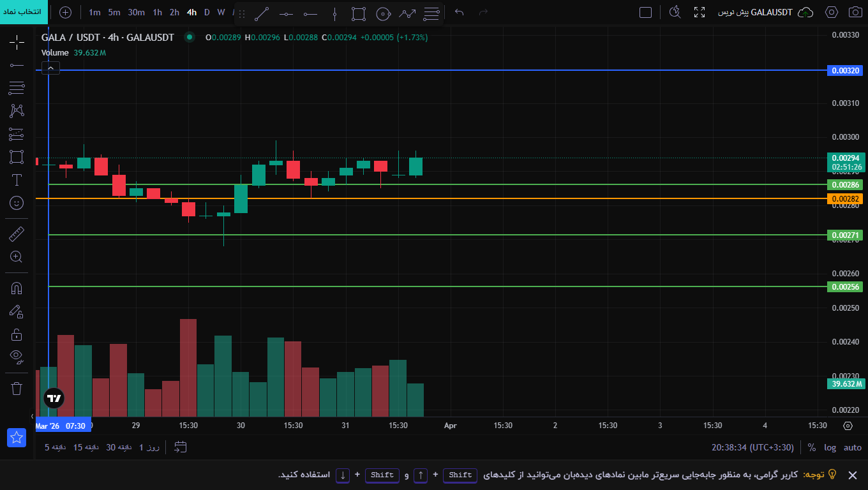Select the crosshair cursor tool
868x490 pixels.
[x=17, y=43]
